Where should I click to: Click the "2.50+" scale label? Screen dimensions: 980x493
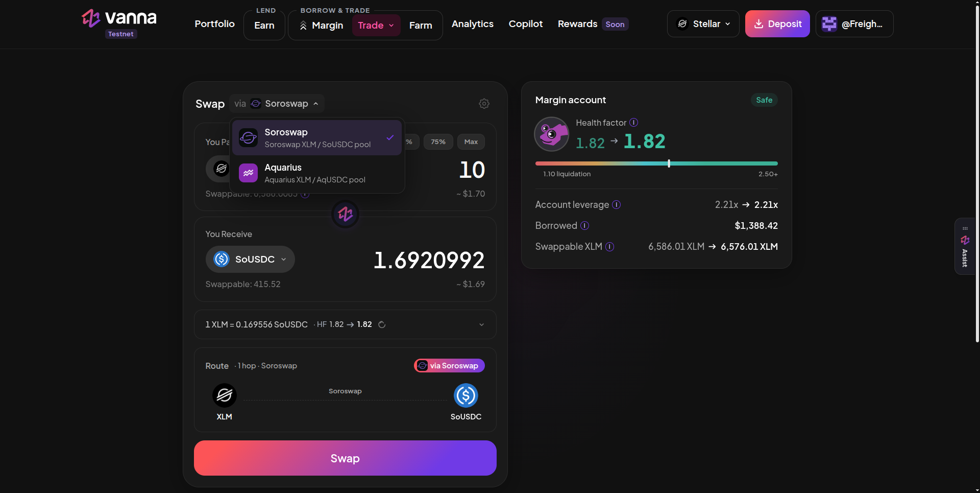click(x=768, y=174)
